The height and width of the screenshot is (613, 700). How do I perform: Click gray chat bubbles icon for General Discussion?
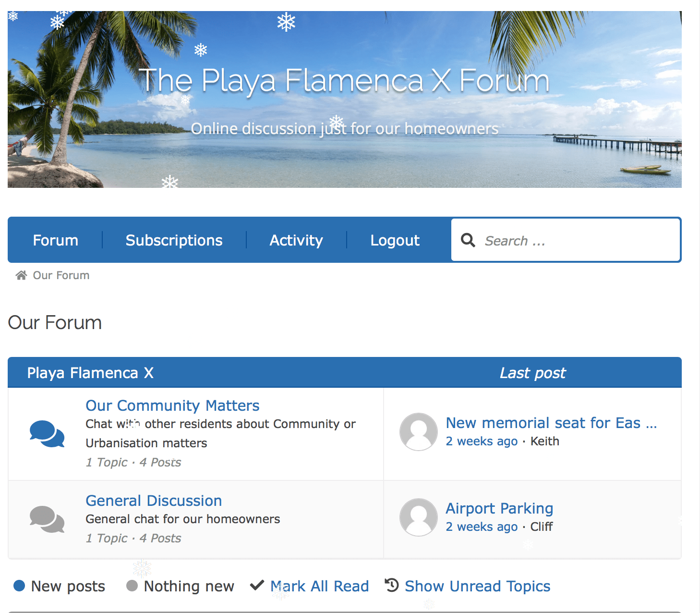[47, 519]
